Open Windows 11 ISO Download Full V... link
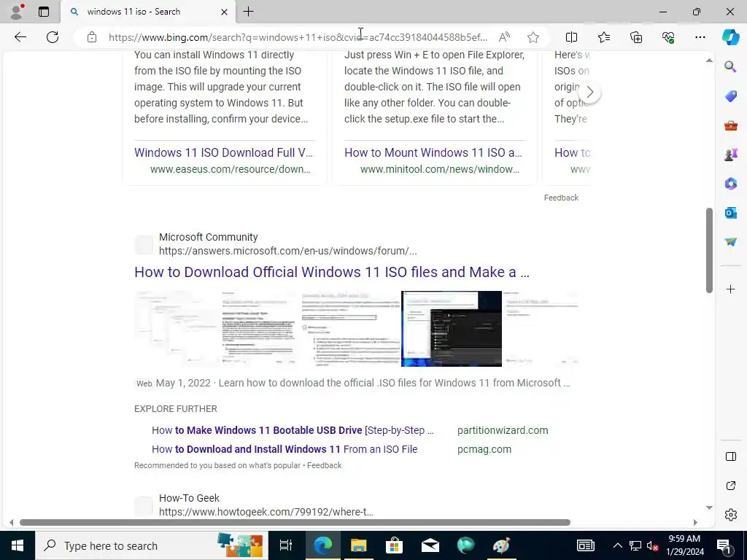Viewport: 747px width, 560px height. pyautogui.click(x=223, y=152)
